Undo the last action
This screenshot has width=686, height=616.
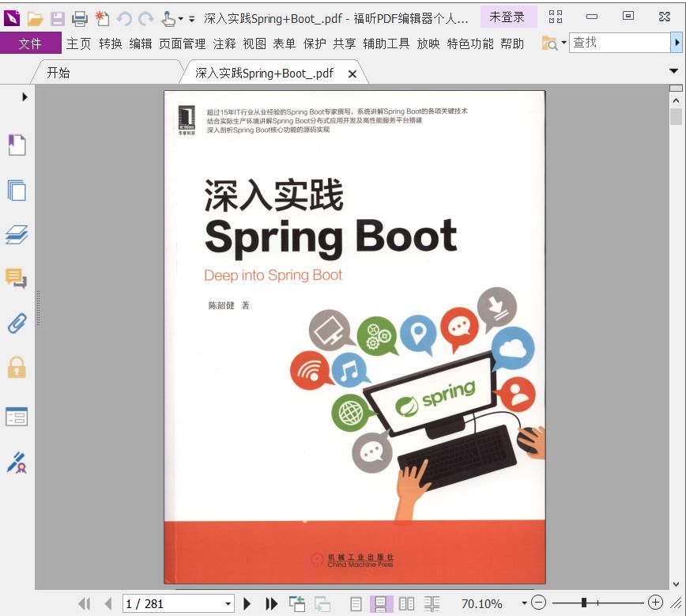(x=125, y=18)
